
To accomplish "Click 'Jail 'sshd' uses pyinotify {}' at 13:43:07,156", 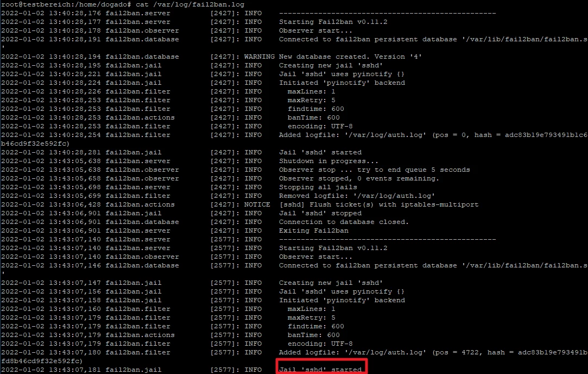I will click(x=342, y=291).
